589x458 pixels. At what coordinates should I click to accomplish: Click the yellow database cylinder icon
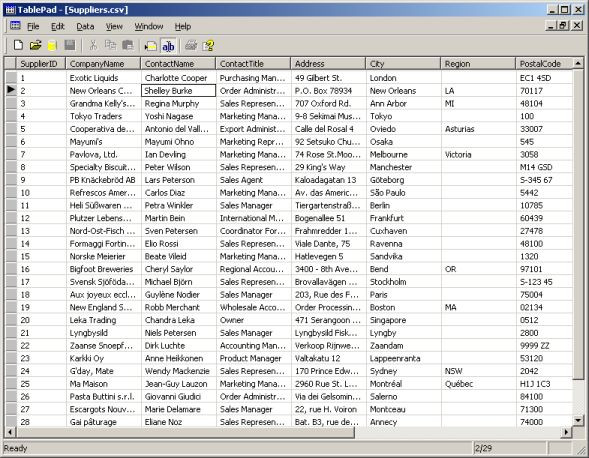(52, 45)
